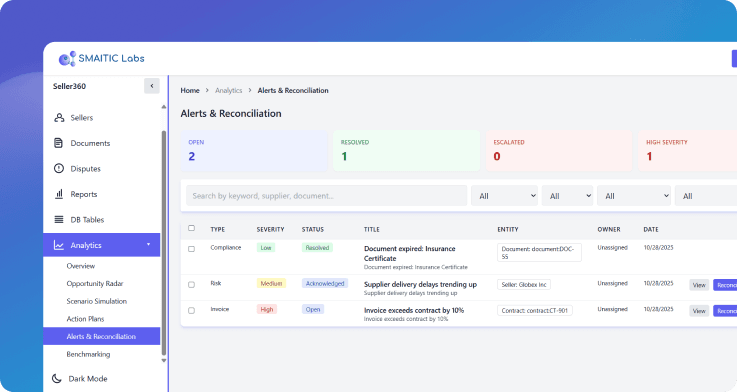
Task: Click the Analytics line chart icon
Action: (59, 245)
